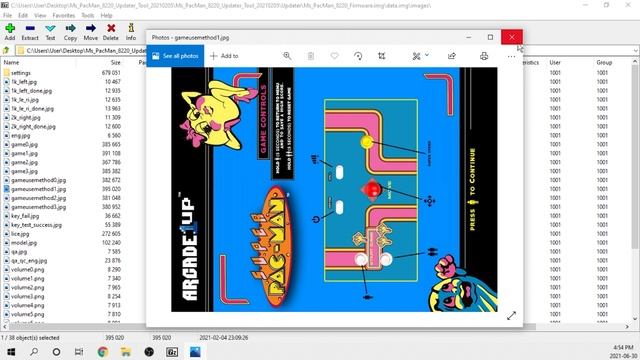This screenshot has height=360, width=640.
Task: Switch to 7-Zip in taskbar
Action: click(172, 352)
